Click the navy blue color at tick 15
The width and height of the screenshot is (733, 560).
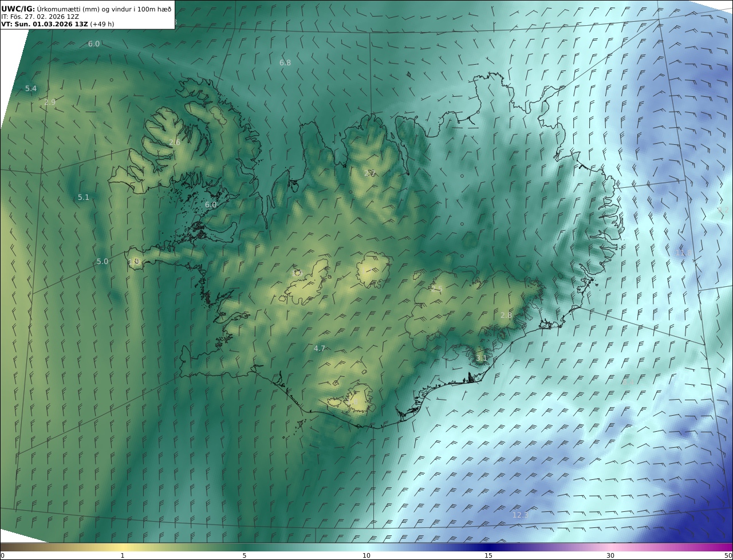click(488, 547)
